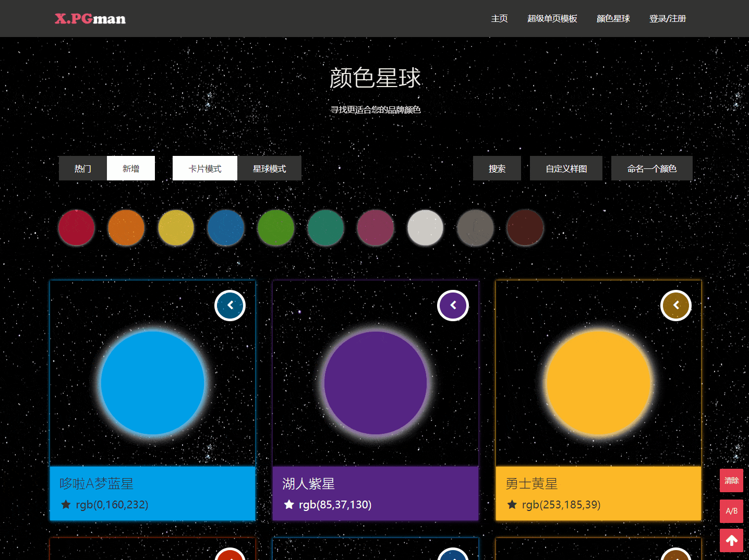Open the 搜索 search panel

click(497, 168)
